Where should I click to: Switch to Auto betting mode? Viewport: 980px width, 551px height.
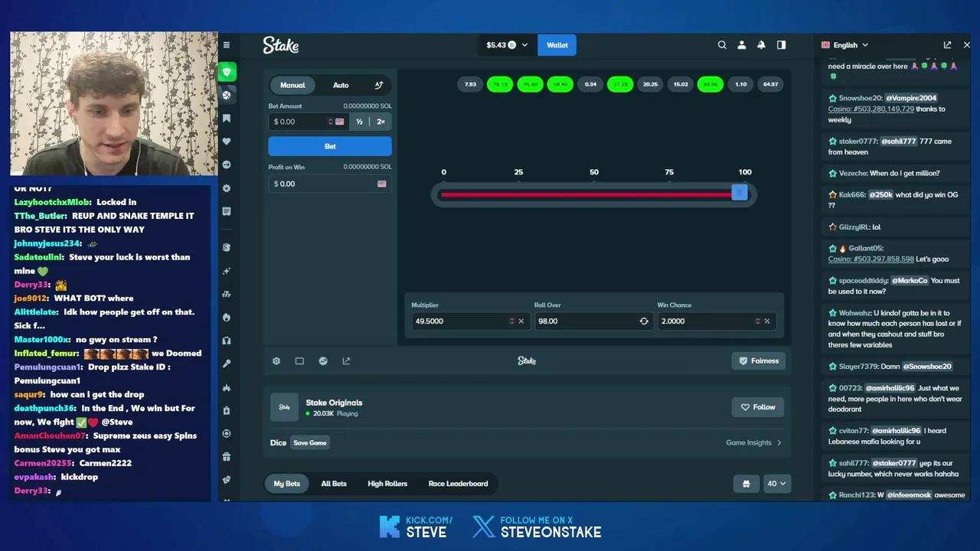(341, 85)
